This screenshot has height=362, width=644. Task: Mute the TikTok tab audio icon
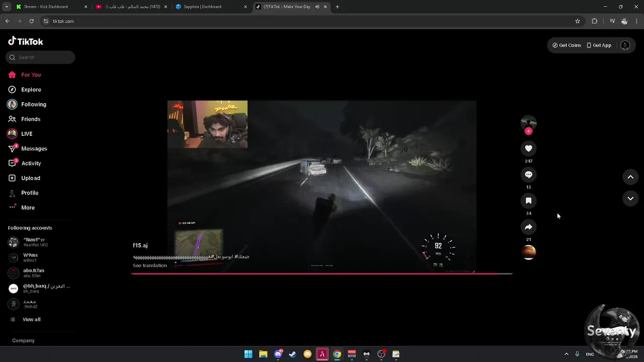click(317, 7)
